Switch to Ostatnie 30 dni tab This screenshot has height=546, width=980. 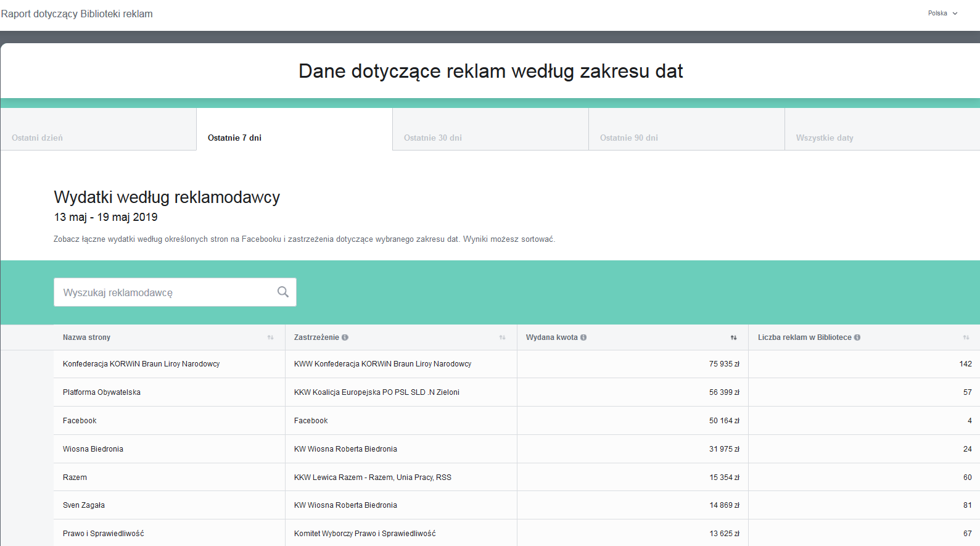click(x=490, y=130)
